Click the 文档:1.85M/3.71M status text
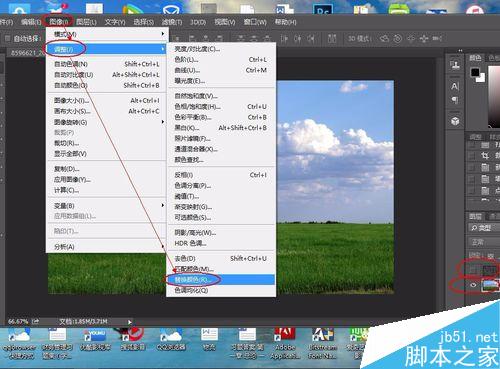This screenshot has width=500, height=369. coord(83,321)
